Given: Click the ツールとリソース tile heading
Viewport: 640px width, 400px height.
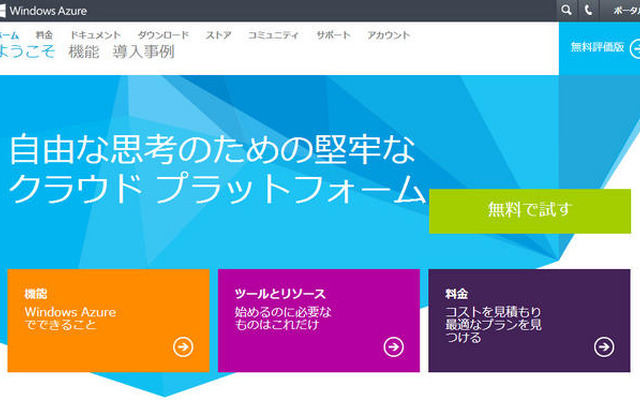Looking at the screenshot, I should point(280,293).
